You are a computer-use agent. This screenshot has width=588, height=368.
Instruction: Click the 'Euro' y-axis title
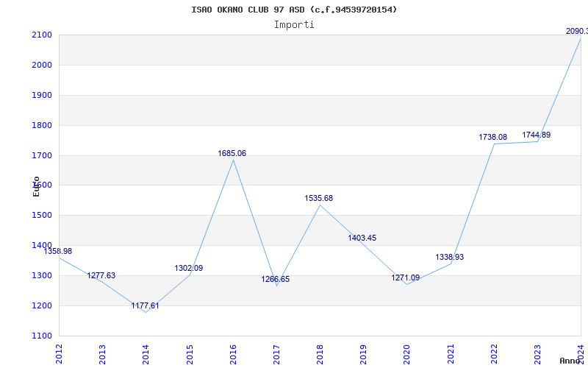pyautogui.click(x=36, y=187)
